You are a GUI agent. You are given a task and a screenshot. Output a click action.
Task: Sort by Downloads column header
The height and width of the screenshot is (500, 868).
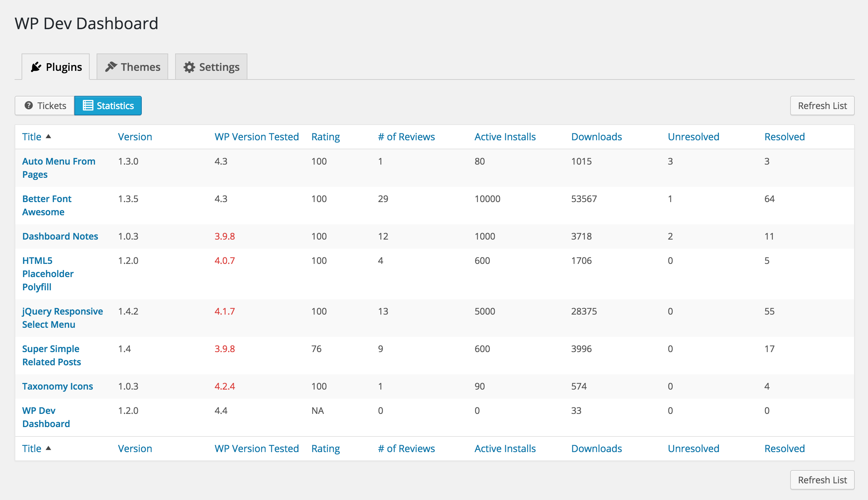(597, 137)
